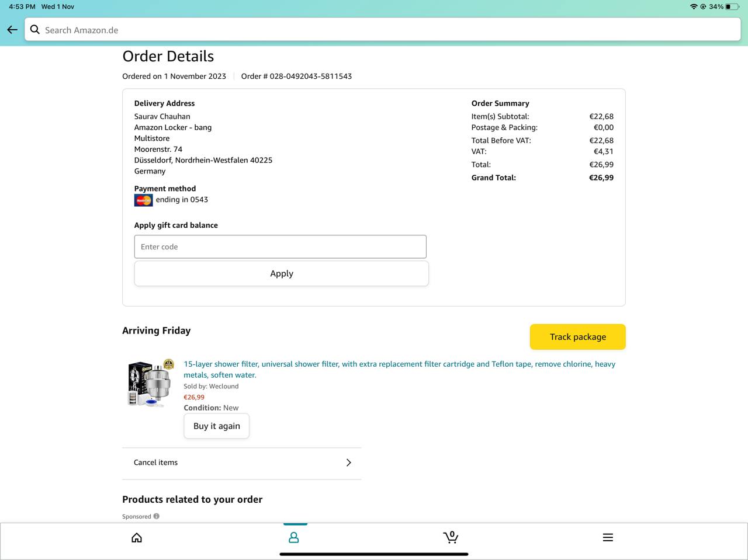Viewport: 748px width, 560px height.
Task: Open the 15-layer shower filter product link
Action: (x=400, y=369)
